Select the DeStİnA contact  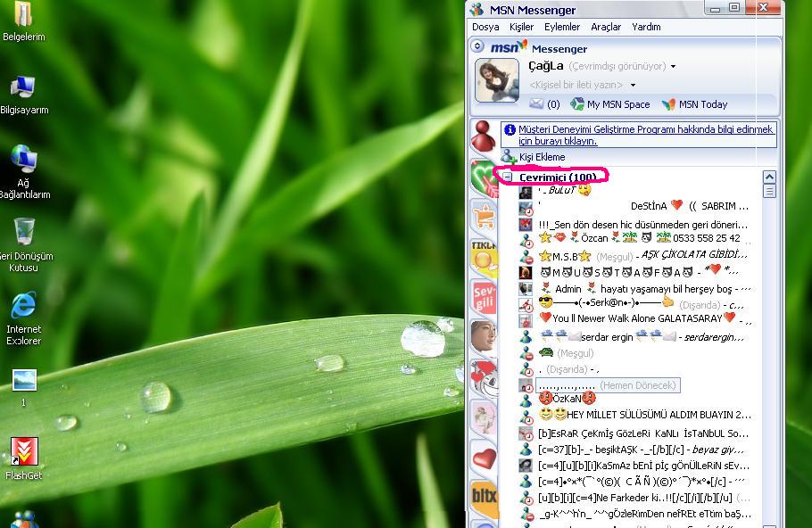pos(643,206)
